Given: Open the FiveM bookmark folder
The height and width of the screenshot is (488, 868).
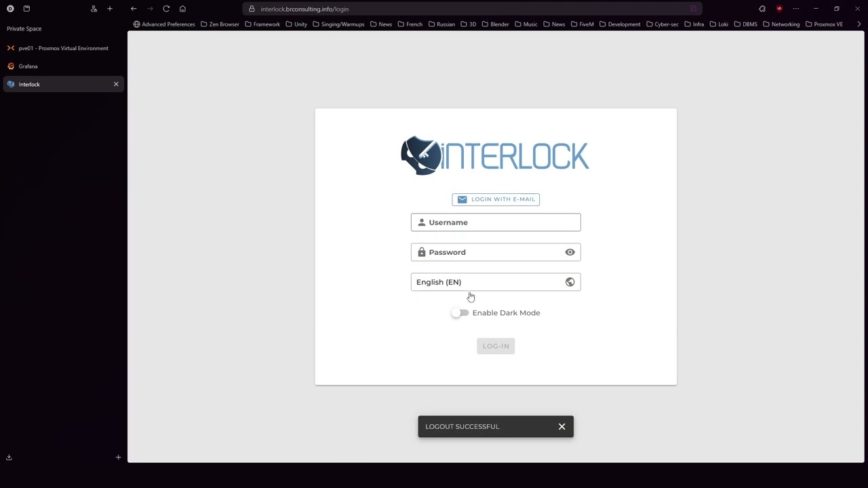Looking at the screenshot, I should [582, 24].
